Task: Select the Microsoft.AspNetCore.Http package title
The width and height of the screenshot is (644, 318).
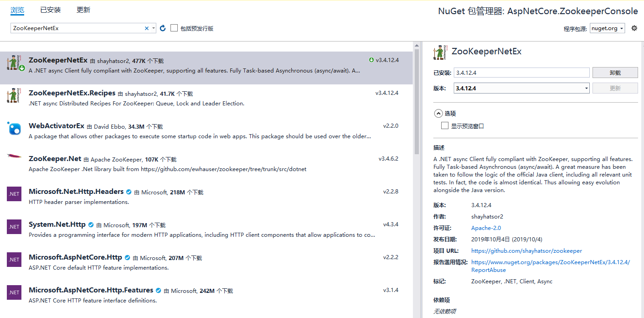Action: point(75,257)
